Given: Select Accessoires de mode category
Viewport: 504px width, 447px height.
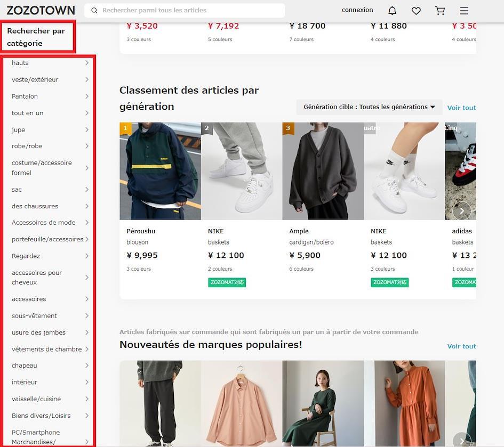Looking at the screenshot, I should pos(49,223).
